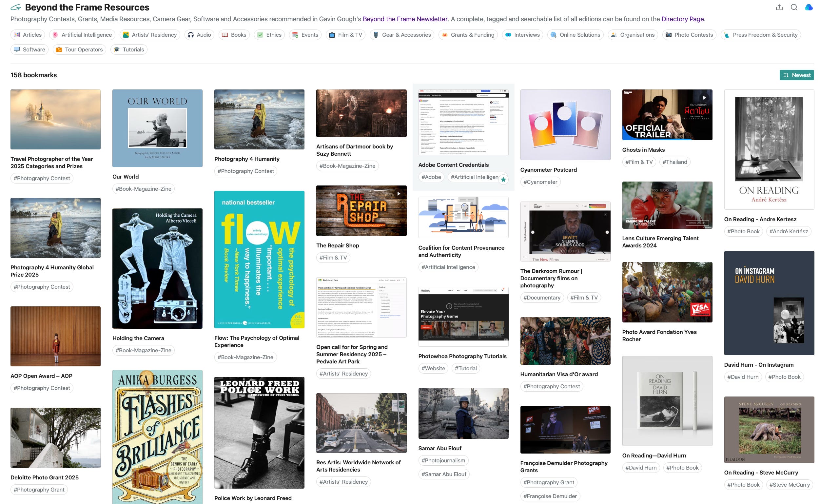Screen dimensions: 820x504
Task: Select the Software filter tag
Action: (29, 49)
